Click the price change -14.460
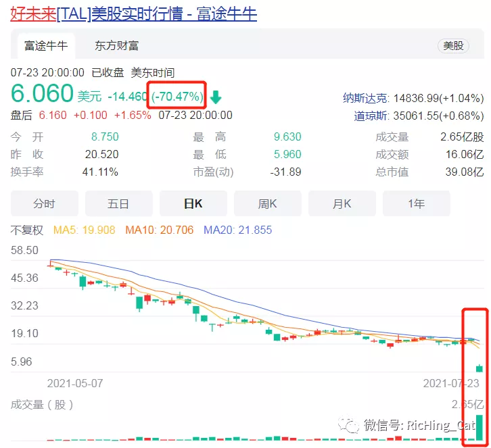 tap(127, 97)
